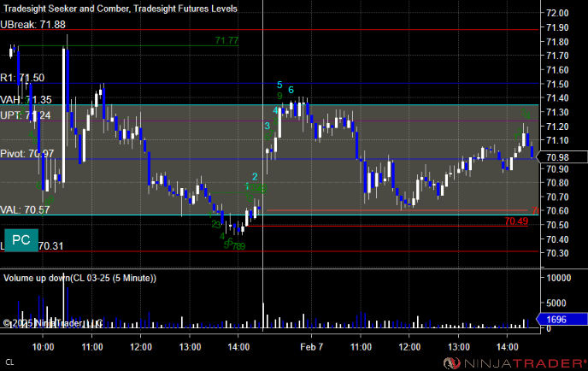The width and height of the screenshot is (588, 371).
Task: Click the cyan count number 6
Action: 291,90
